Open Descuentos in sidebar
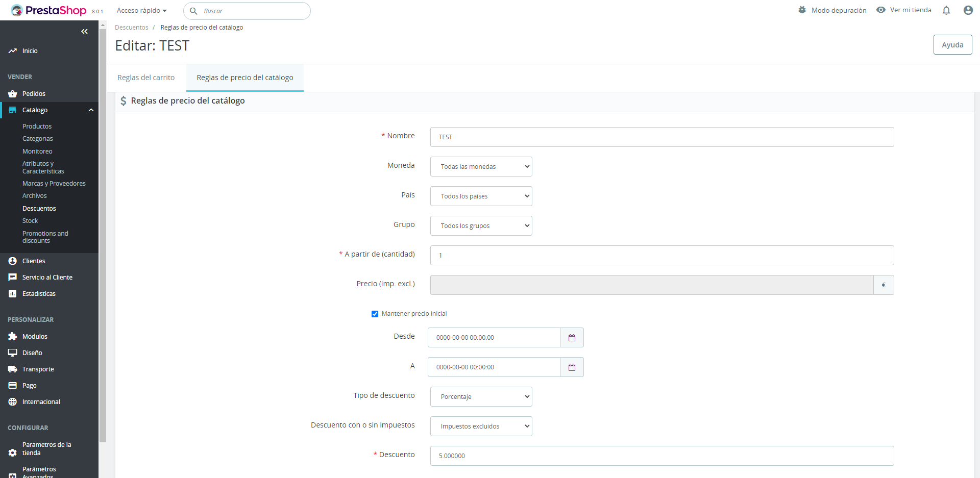Viewport: 980px width, 478px height. pyautogui.click(x=39, y=209)
